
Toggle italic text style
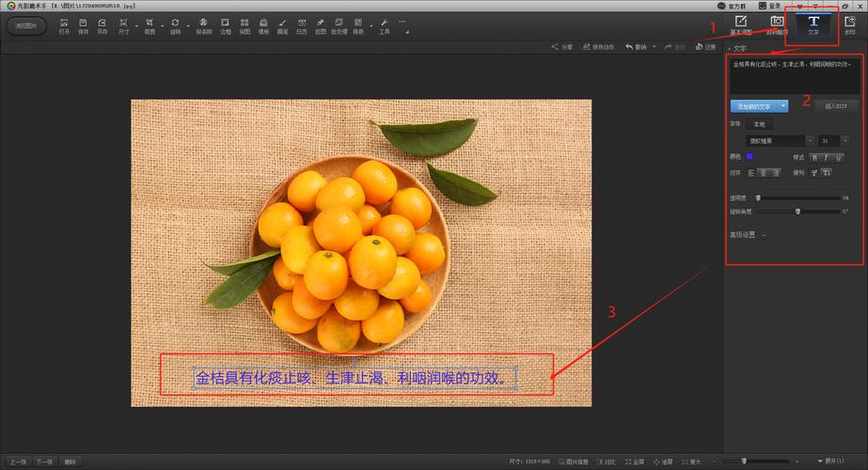[827, 157]
